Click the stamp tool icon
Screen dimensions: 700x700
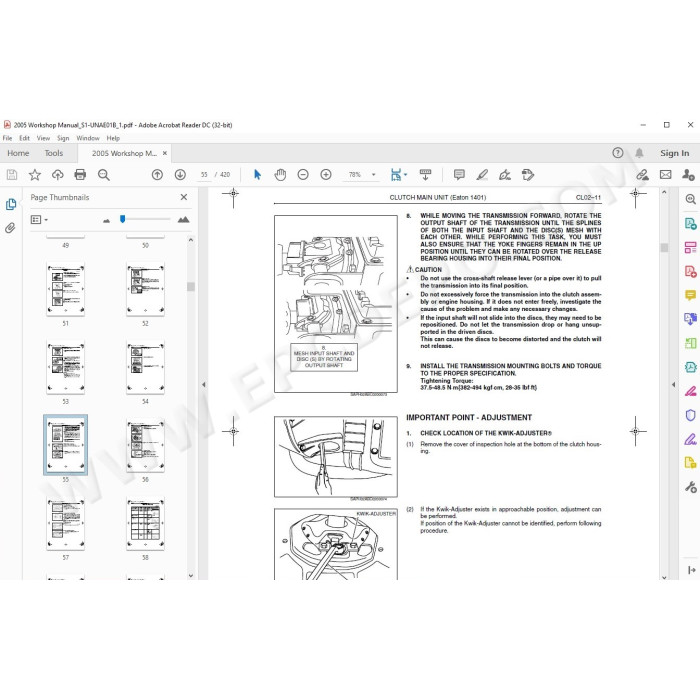(x=528, y=175)
